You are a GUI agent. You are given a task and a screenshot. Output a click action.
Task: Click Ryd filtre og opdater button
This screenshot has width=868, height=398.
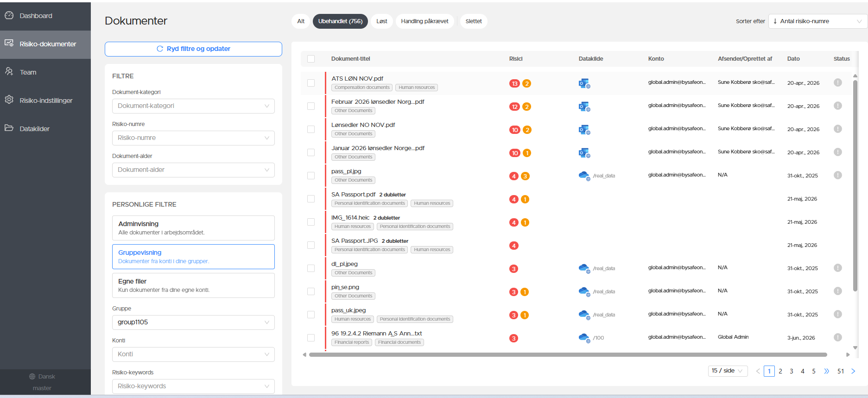[x=193, y=49]
